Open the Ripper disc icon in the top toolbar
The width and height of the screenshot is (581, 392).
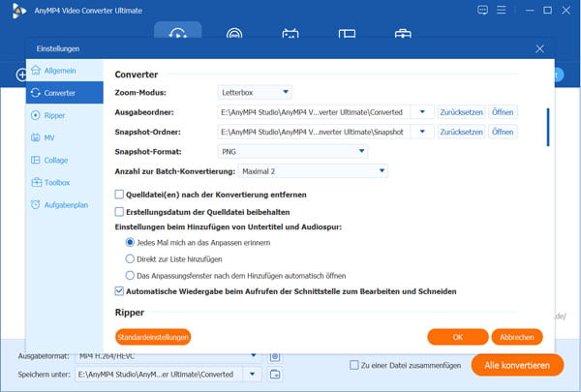234,33
